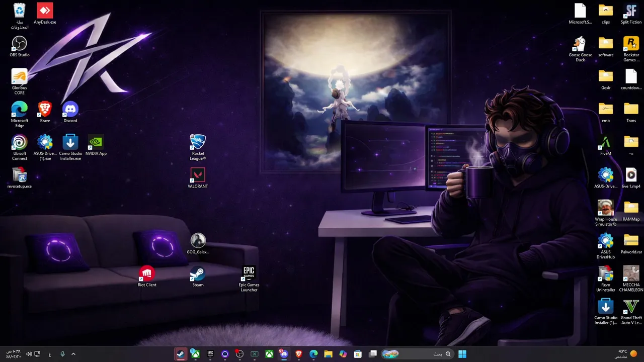Select Camo Studio Installer.exe on the desktop
Viewport: 644px width, 362px height.
70,147
